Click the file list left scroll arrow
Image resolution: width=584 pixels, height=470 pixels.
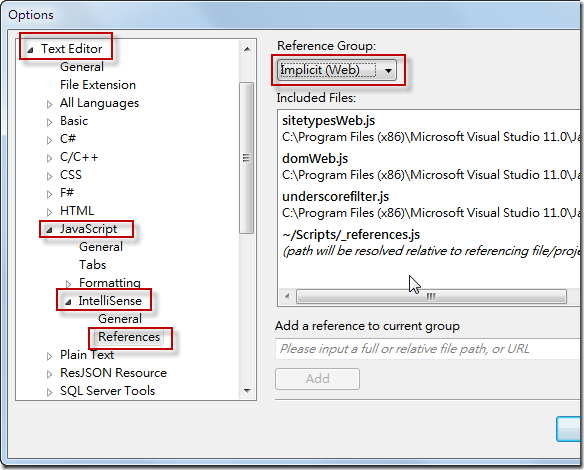(x=287, y=296)
